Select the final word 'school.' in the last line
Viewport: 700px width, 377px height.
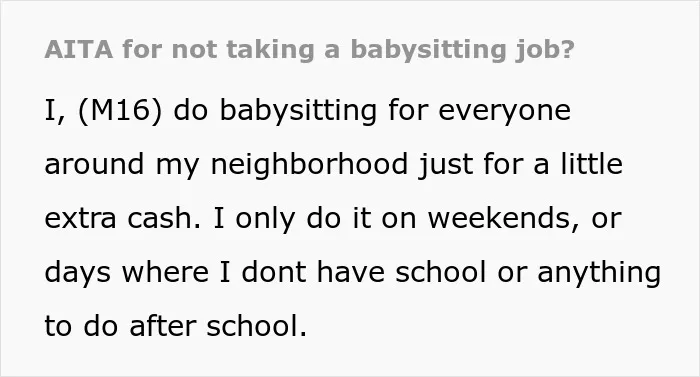256,326
